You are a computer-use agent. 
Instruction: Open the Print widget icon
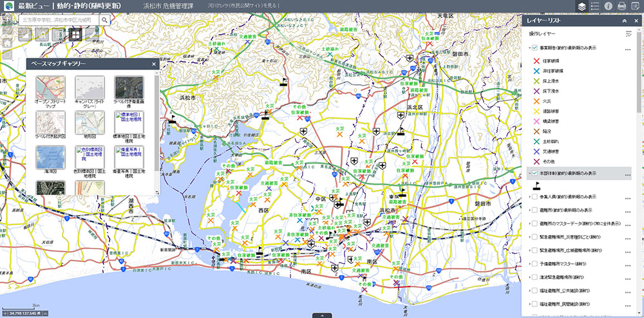(621, 6)
